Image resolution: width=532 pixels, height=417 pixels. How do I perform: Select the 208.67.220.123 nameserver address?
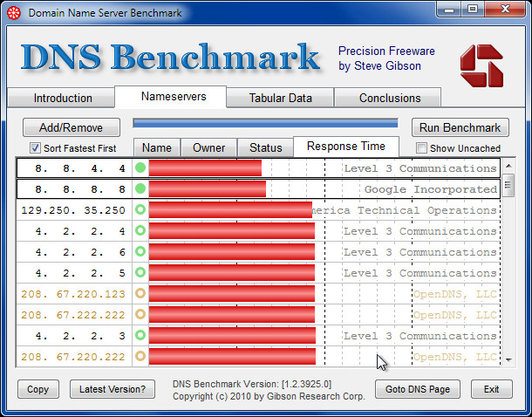73,294
